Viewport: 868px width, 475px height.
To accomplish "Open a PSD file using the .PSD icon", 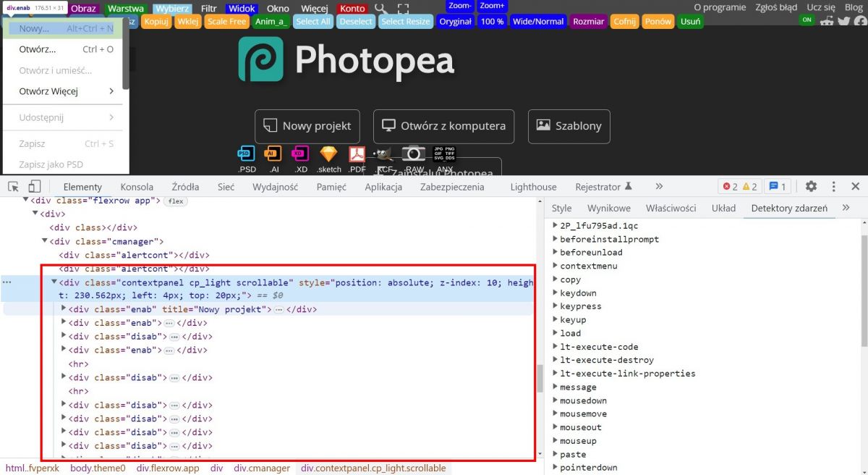I will point(246,154).
